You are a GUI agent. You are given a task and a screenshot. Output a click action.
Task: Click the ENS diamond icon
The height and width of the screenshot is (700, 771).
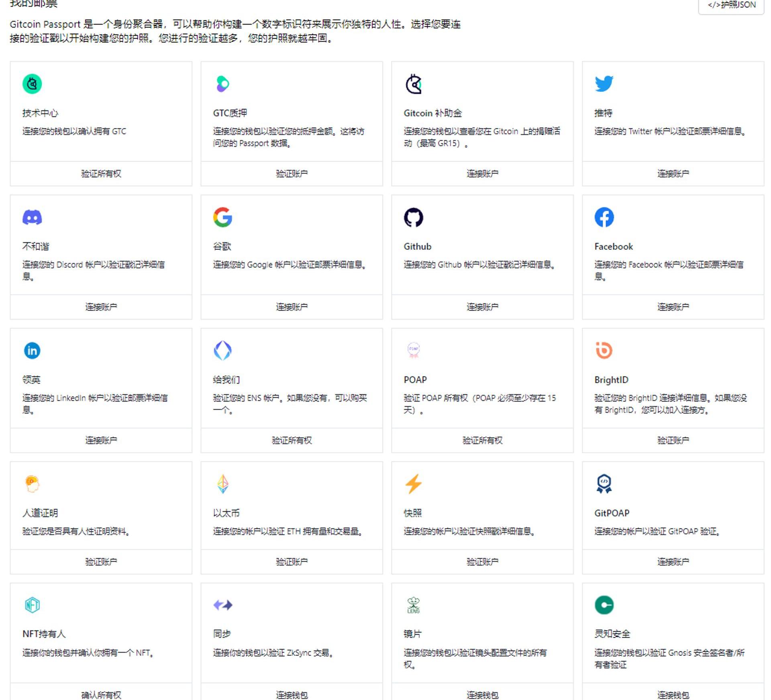click(222, 351)
